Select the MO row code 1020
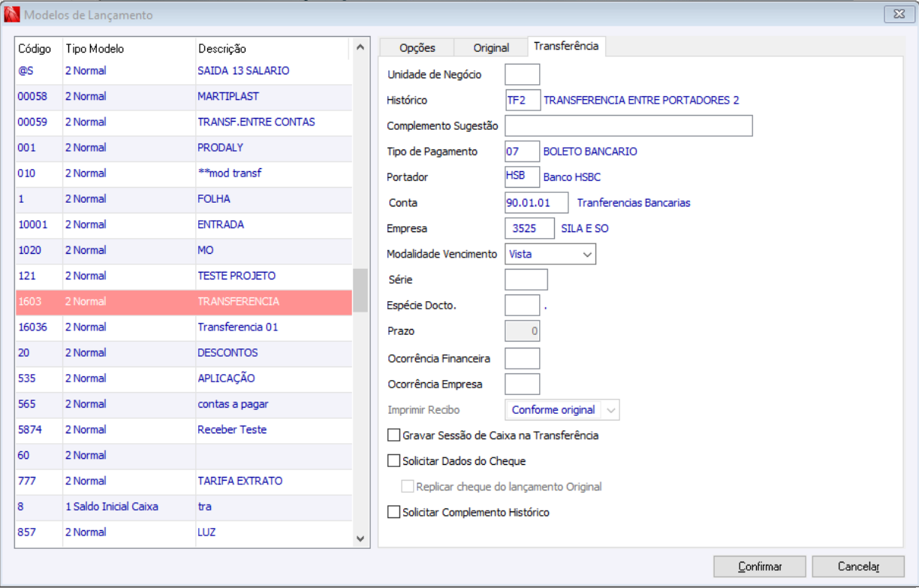 [x=184, y=250]
